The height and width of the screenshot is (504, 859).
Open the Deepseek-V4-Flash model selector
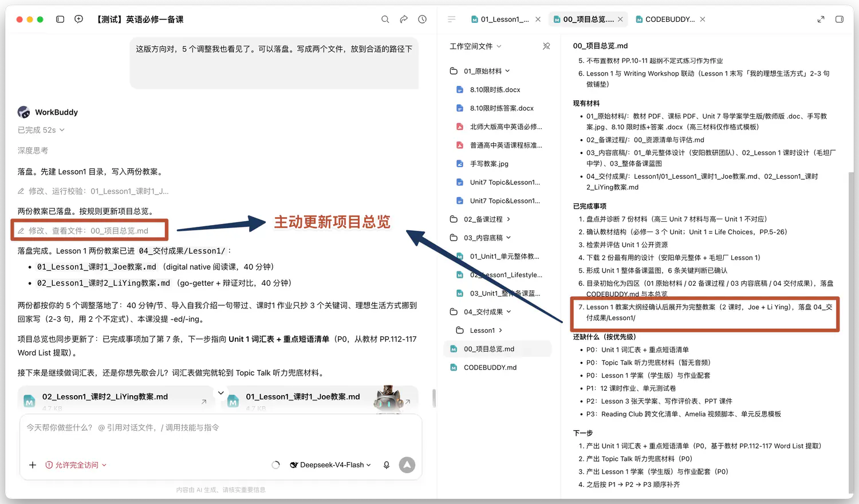tap(330, 465)
